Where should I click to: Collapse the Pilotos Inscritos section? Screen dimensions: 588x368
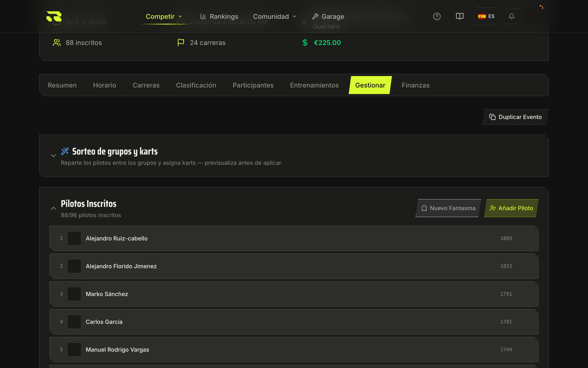click(53, 208)
